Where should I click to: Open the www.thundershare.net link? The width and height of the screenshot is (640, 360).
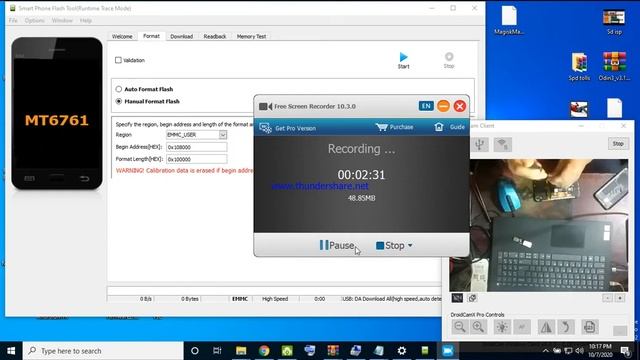[320, 186]
